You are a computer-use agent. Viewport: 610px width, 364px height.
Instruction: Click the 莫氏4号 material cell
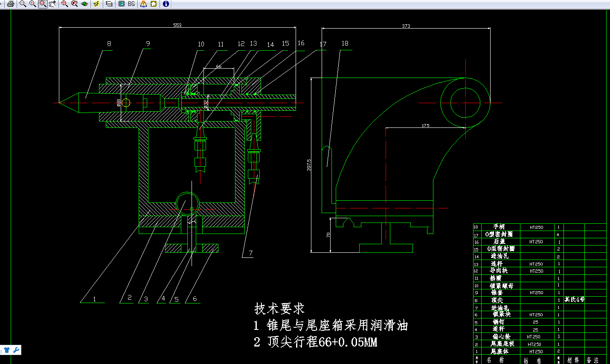(x=574, y=300)
